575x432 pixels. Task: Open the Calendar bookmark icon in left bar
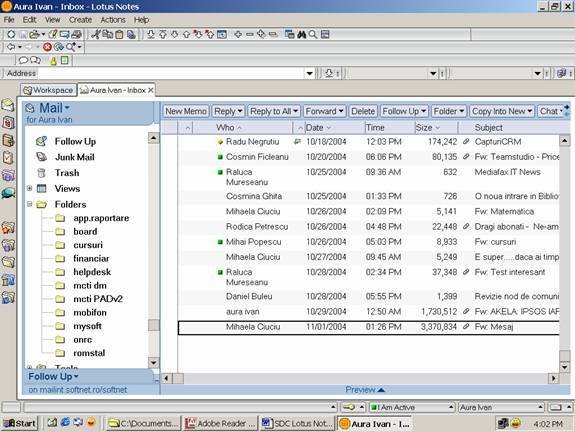click(x=8, y=122)
